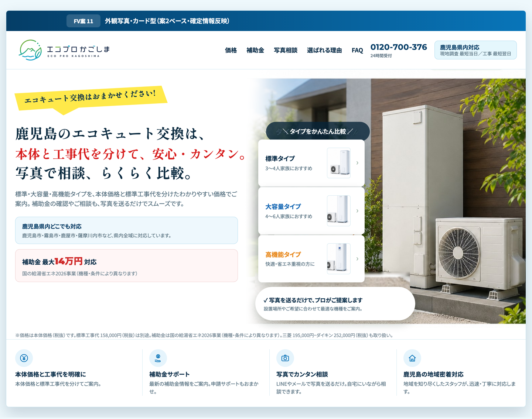Click the 標準タイプ product thumbnail
Image resolution: width=532 pixels, height=419 pixels.
(x=339, y=163)
